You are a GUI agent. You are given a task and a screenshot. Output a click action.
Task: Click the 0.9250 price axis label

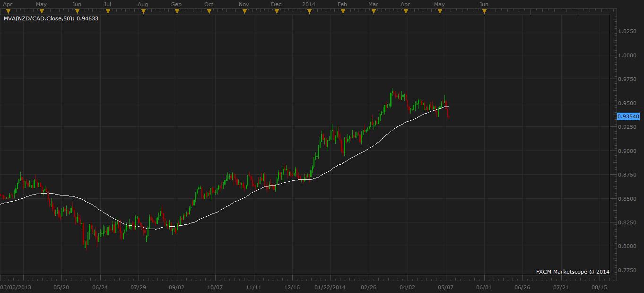click(627, 127)
